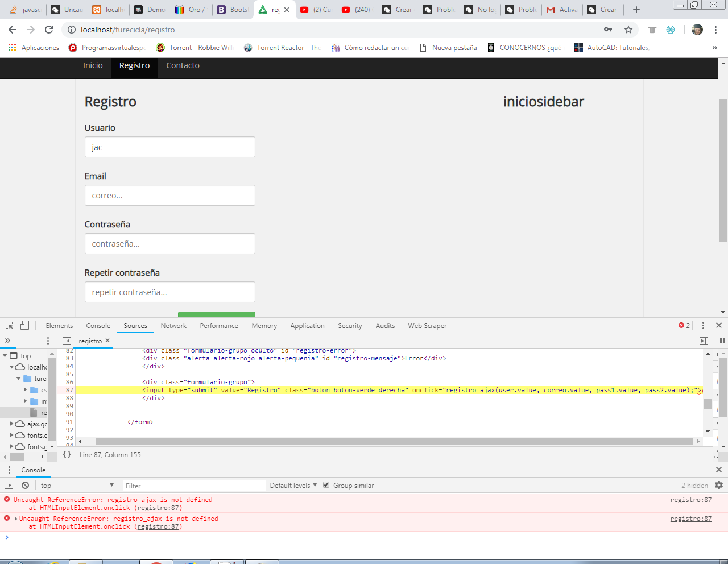728x564 pixels.
Task: Go to Inicio in the navbar
Action: tap(93, 66)
